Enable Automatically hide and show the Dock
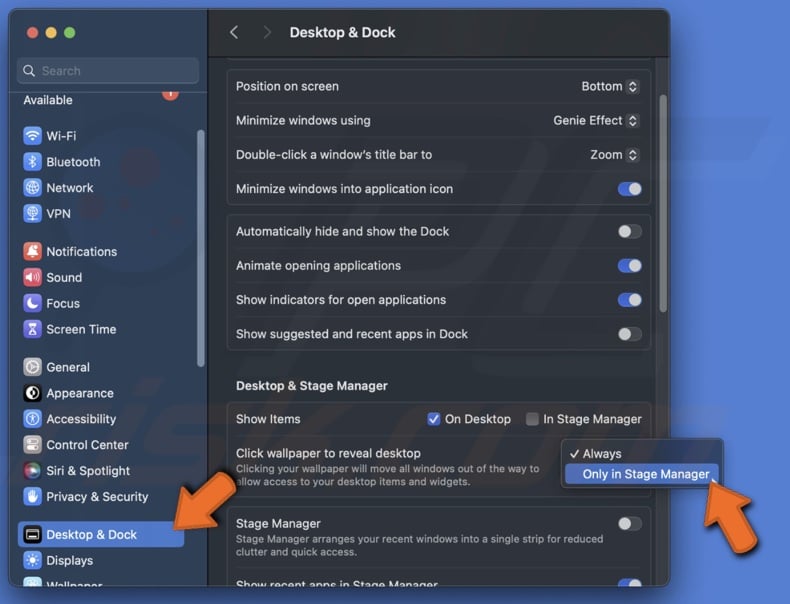 click(629, 232)
